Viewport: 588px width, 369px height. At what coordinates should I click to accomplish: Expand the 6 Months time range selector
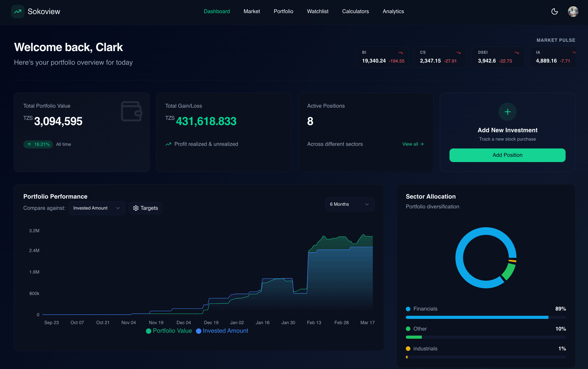click(x=349, y=204)
